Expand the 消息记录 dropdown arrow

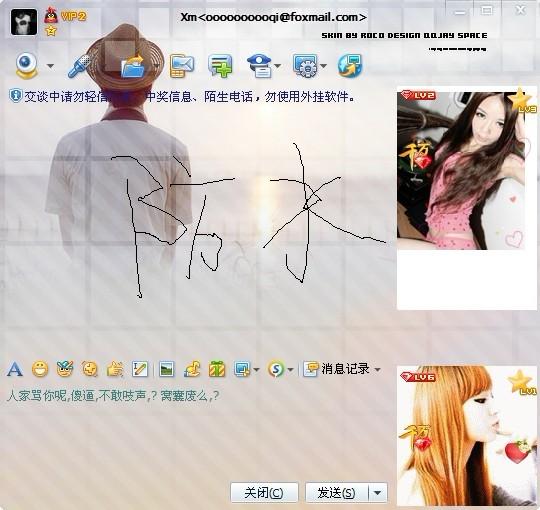pos(377,370)
